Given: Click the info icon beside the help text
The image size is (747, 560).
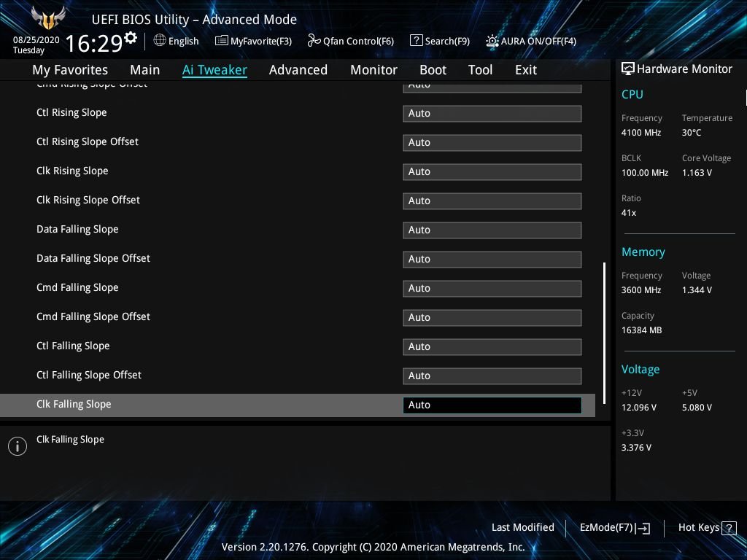Looking at the screenshot, I should tap(18, 446).
